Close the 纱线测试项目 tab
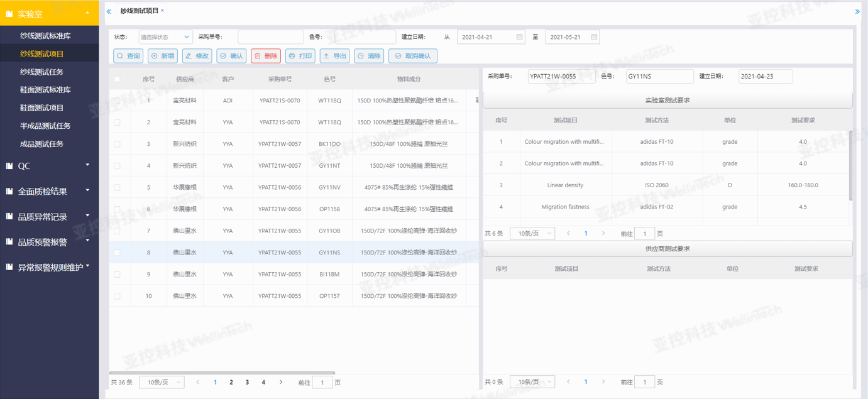This screenshot has height=399, width=868. point(162,11)
